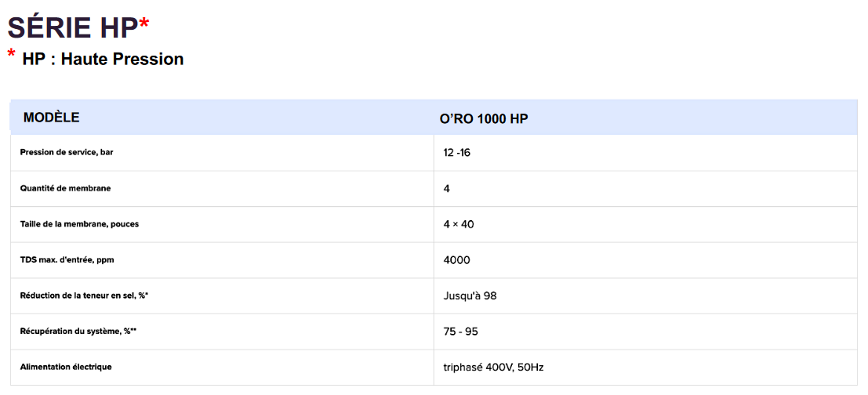Click 'Taille de la membrane, pouces' label
868x395 pixels.
(79, 224)
